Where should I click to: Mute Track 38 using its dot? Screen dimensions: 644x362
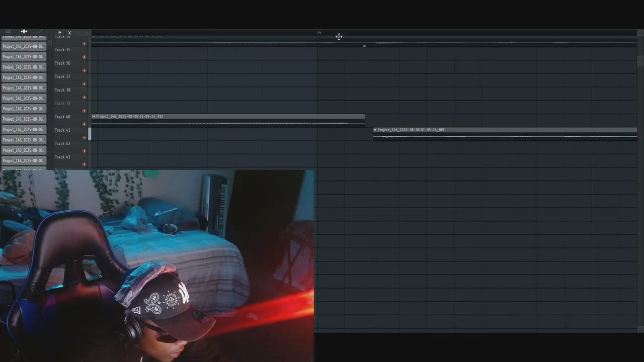(x=84, y=97)
